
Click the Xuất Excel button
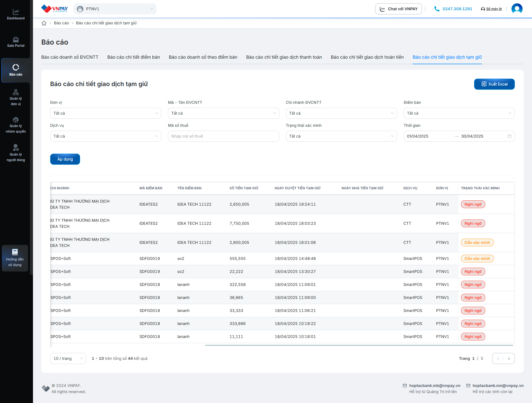pos(494,84)
